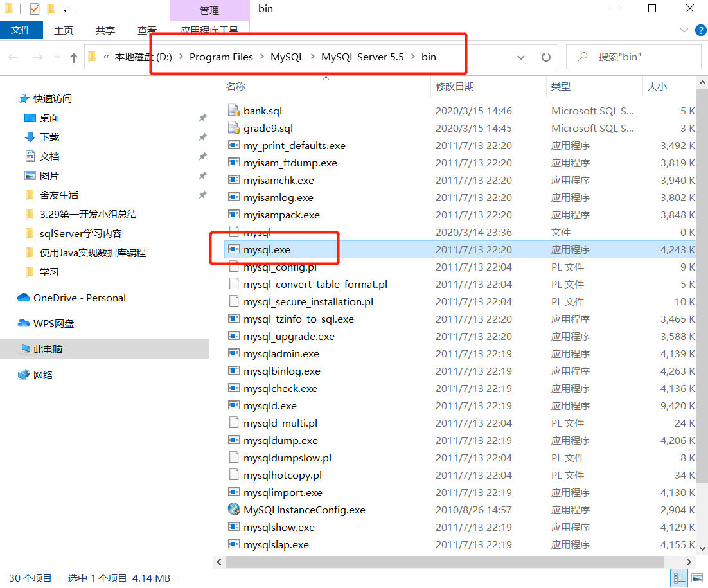This screenshot has width=708, height=588.
Task: Open the recent locations dropdown arrow
Action: coord(57,57)
